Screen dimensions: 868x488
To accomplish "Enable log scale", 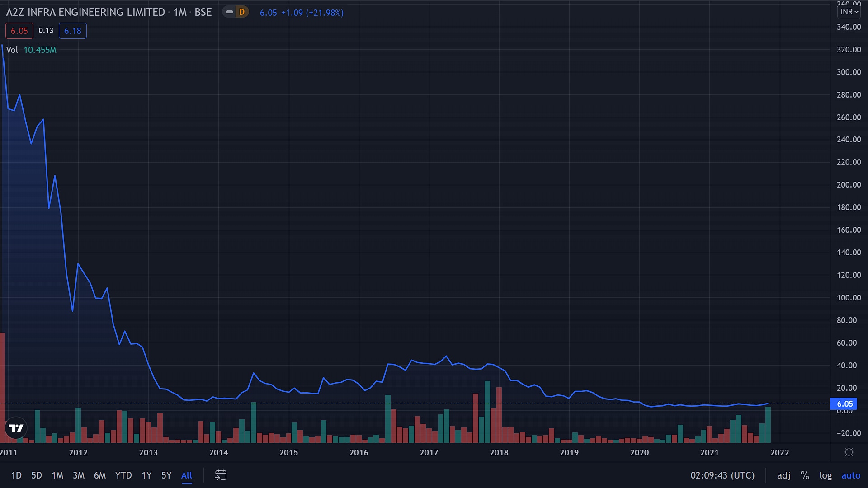I will click(x=826, y=475).
